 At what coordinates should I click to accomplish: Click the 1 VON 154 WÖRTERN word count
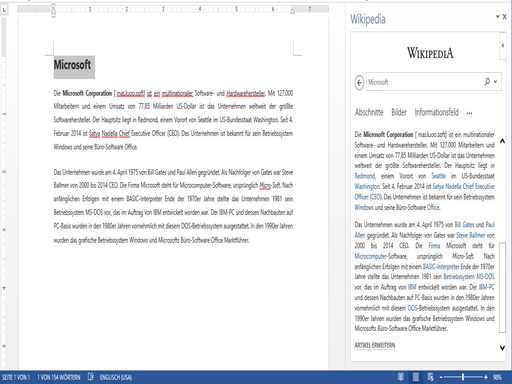59,377
